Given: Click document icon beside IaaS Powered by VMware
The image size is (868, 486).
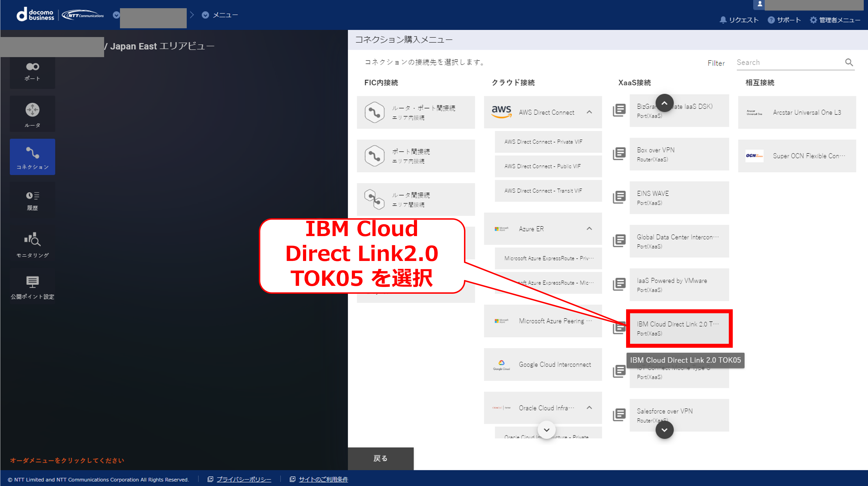Looking at the screenshot, I should click(x=619, y=284).
